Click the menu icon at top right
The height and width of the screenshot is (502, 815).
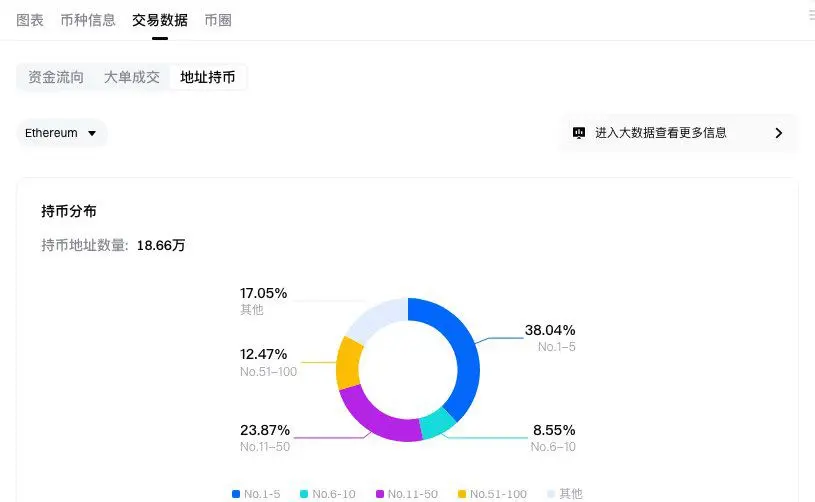tap(811, 15)
